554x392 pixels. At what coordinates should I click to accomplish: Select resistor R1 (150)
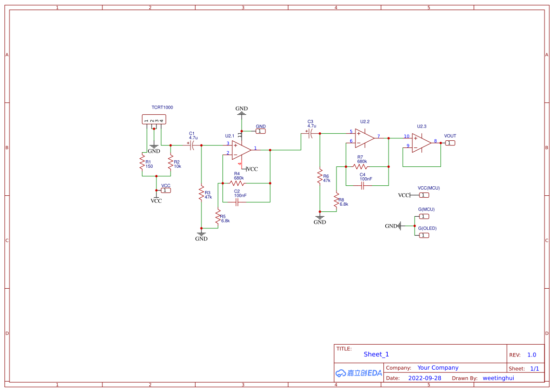click(142, 162)
